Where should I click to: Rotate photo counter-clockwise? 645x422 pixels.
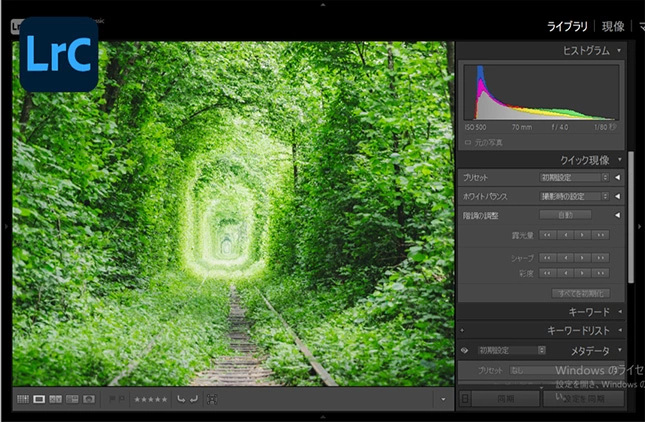[181, 399]
